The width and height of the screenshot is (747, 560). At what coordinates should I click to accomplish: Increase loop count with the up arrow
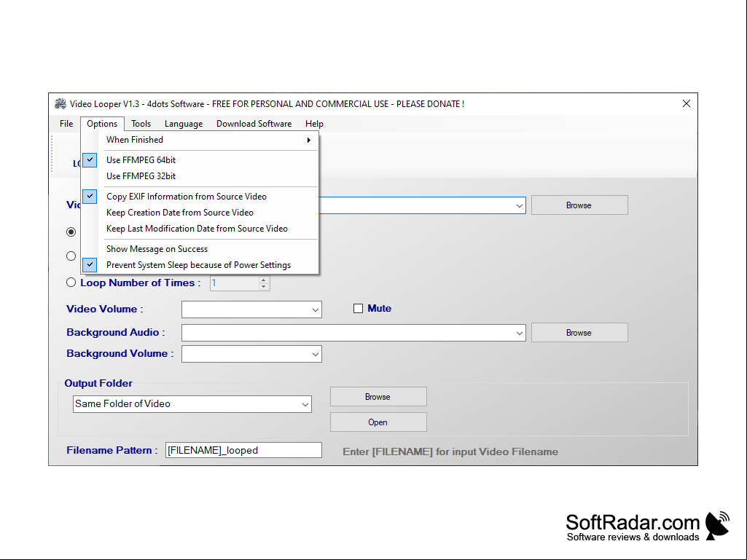click(263, 280)
